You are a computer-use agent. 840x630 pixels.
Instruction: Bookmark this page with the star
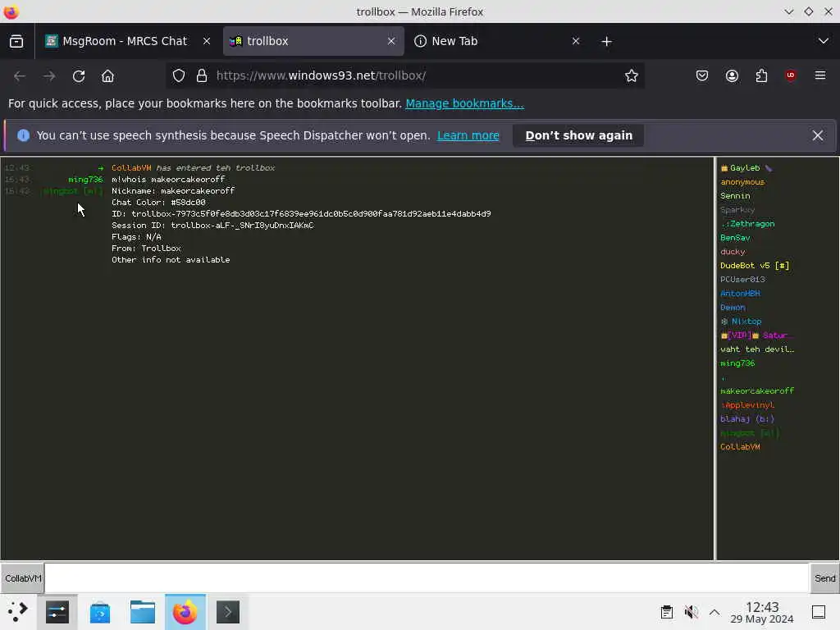(x=632, y=76)
